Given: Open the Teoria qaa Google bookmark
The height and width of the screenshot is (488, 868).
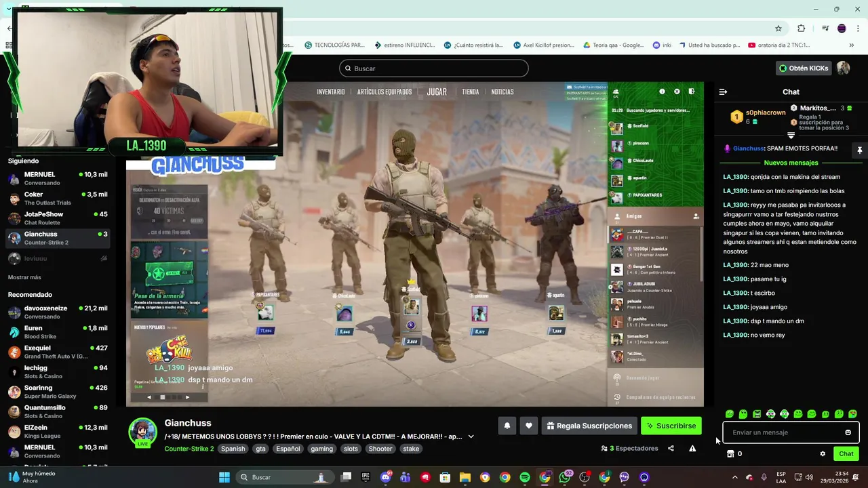Looking at the screenshot, I should (614, 45).
